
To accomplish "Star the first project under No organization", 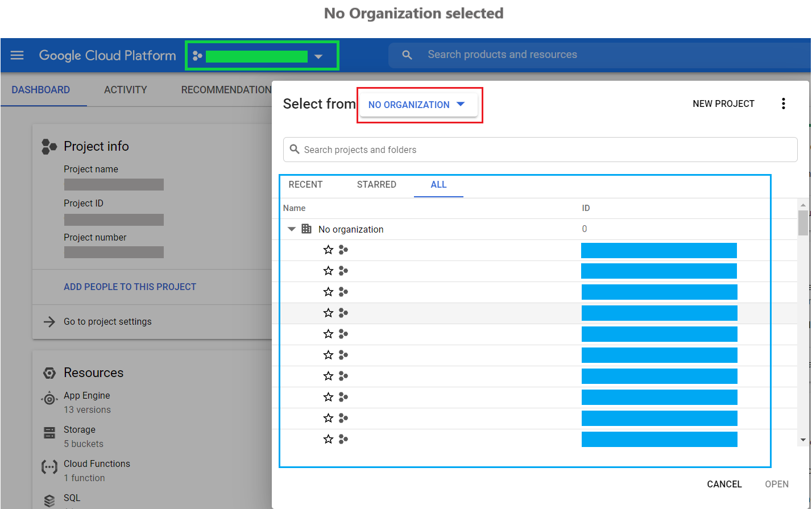I will point(328,250).
